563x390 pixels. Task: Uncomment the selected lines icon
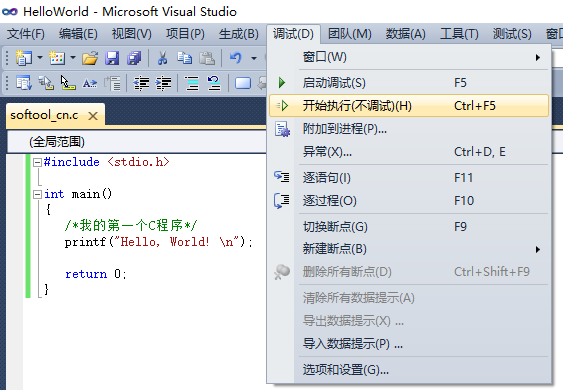click(x=214, y=83)
